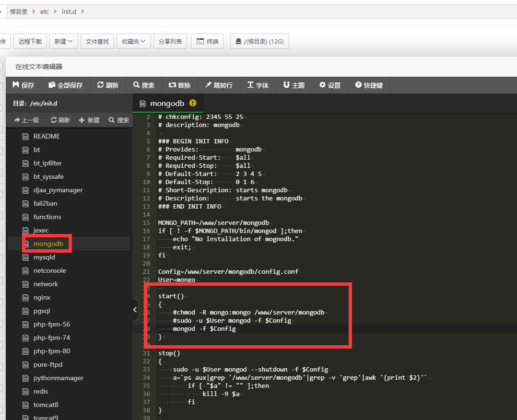This screenshot has height=420, width=517.
Task: Open the tomcat8 file
Action: pos(46,405)
